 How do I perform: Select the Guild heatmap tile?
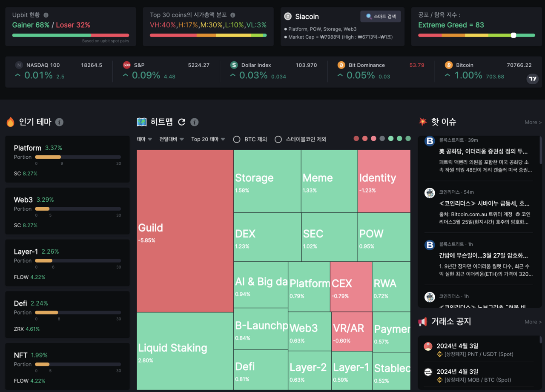[185, 231]
